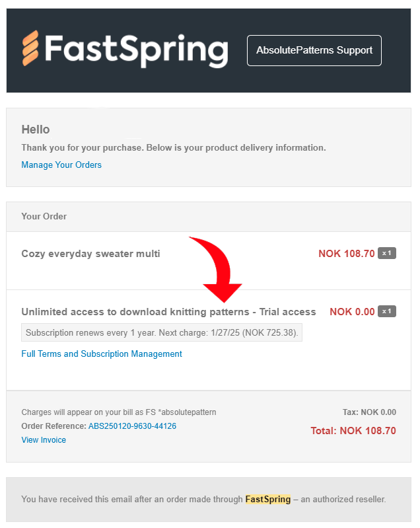Click quantity badge beside NOK 0.00
Image resolution: width=420 pixels, height=528 pixels.
click(387, 311)
